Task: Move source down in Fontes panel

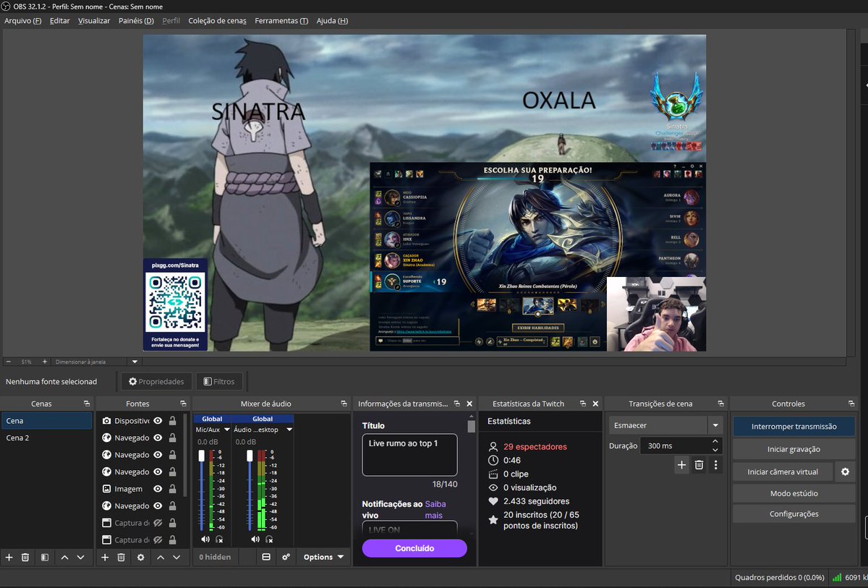Action: pos(176,557)
